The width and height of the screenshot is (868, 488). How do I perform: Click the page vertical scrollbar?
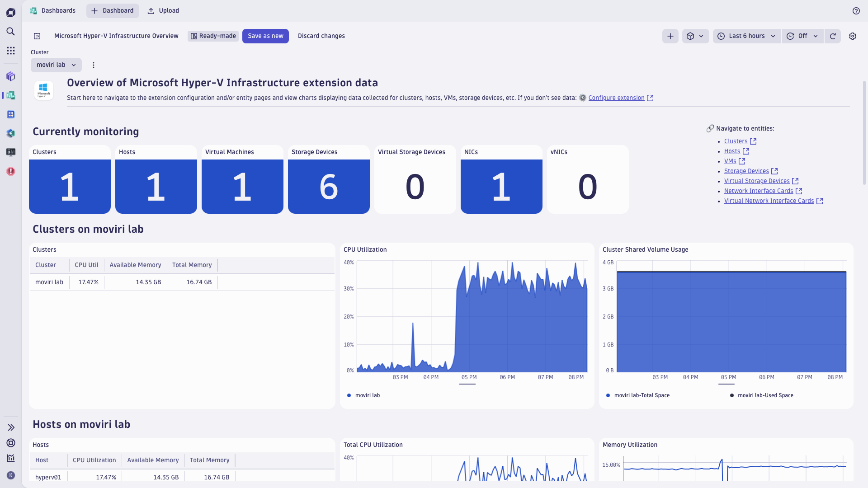864,133
